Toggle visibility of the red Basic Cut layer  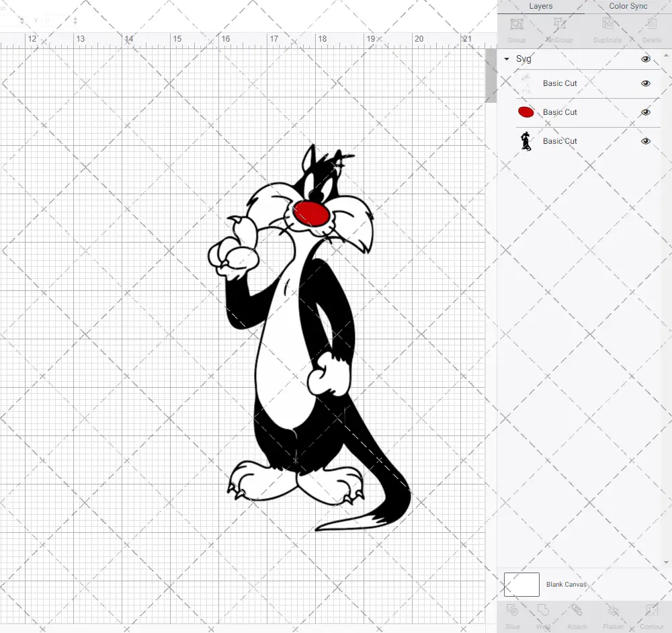tap(645, 112)
